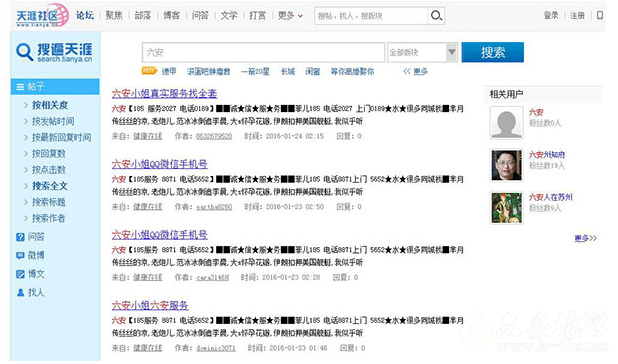
Task: Switch to 微博 search in sidebar
Action: pyautogui.click(x=36, y=256)
